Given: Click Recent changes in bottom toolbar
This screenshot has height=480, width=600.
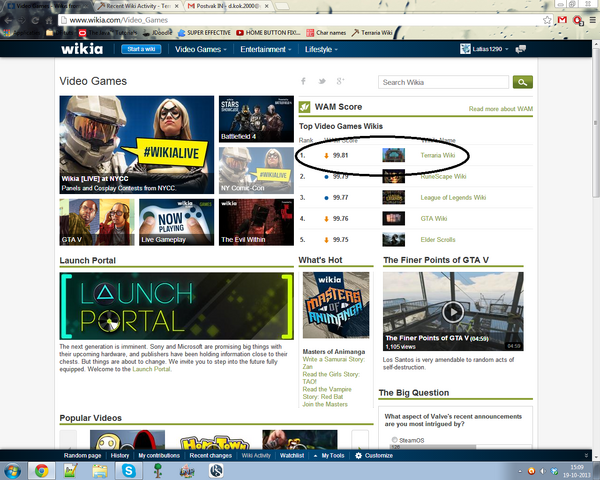Looking at the screenshot, I should pos(210,456).
